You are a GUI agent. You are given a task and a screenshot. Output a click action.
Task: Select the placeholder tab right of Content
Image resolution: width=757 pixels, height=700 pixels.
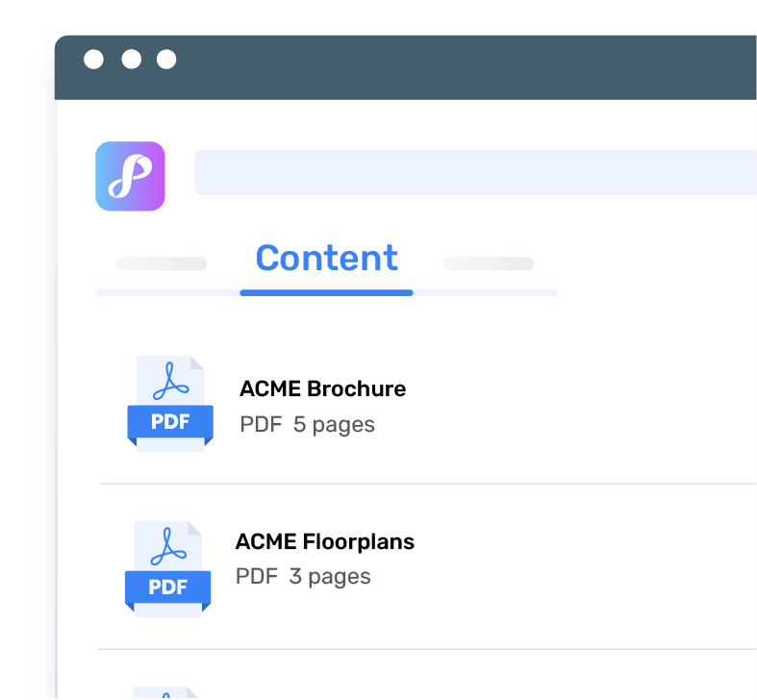pos(488,263)
